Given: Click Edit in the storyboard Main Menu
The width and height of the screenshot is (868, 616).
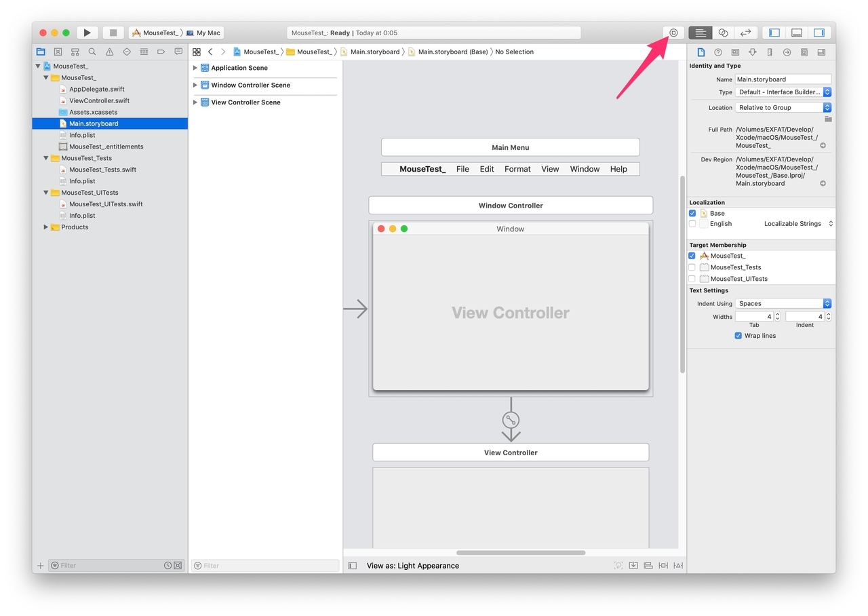Looking at the screenshot, I should [x=487, y=169].
